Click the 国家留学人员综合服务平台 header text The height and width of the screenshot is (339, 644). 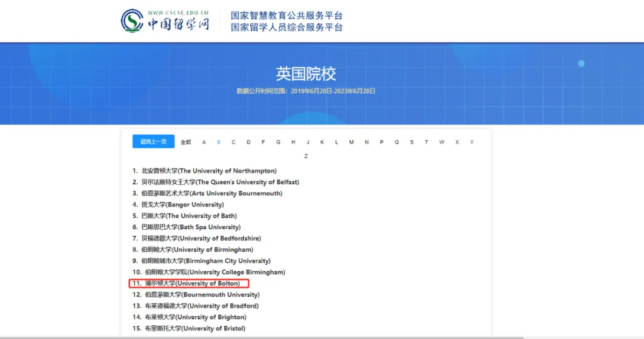286,27
